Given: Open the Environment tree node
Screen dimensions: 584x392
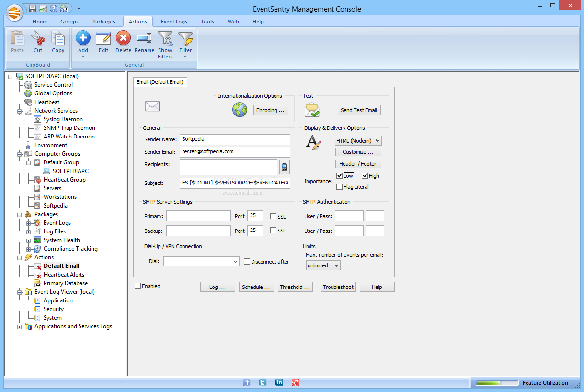Looking at the screenshot, I should coord(51,145).
